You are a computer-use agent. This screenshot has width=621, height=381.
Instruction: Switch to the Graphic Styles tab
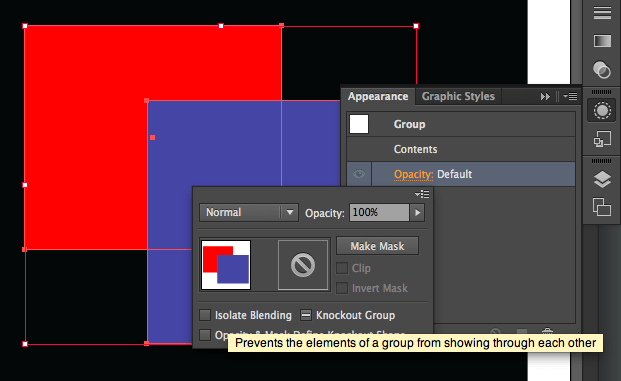pos(458,96)
